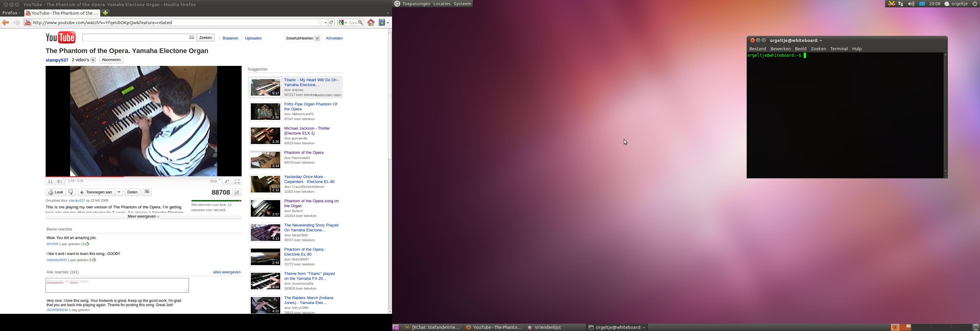This screenshot has height=331, width=980.
Task: Click the Firefox forward arrow
Action: click(x=16, y=22)
